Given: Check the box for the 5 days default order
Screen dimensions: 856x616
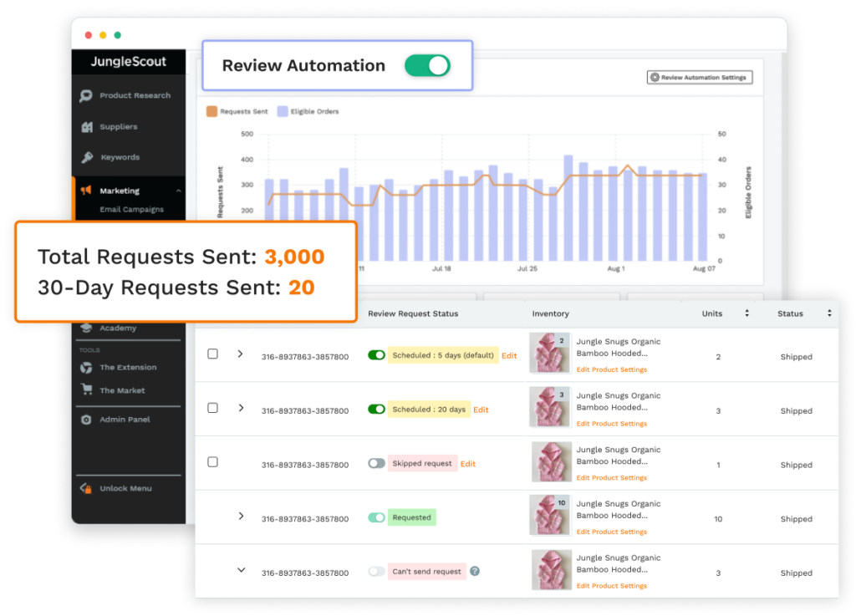Looking at the screenshot, I should click(213, 354).
